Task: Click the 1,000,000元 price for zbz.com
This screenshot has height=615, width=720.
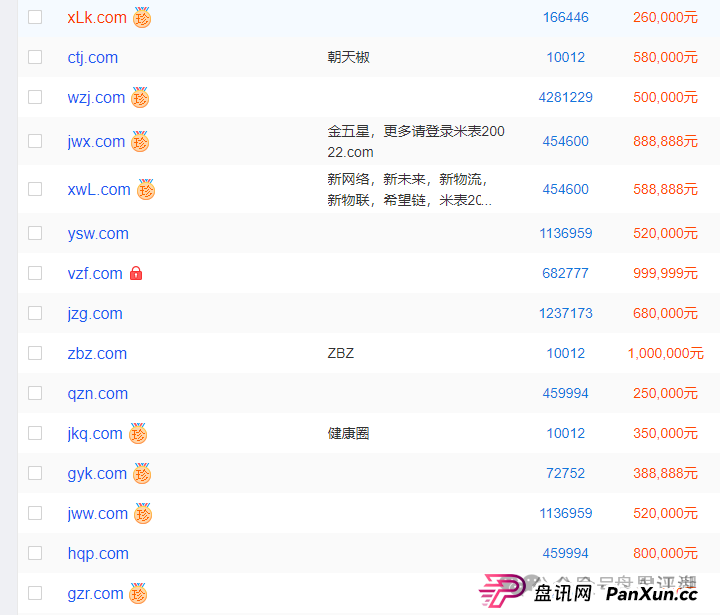Action: pyautogui.click(x=665, y=353)
